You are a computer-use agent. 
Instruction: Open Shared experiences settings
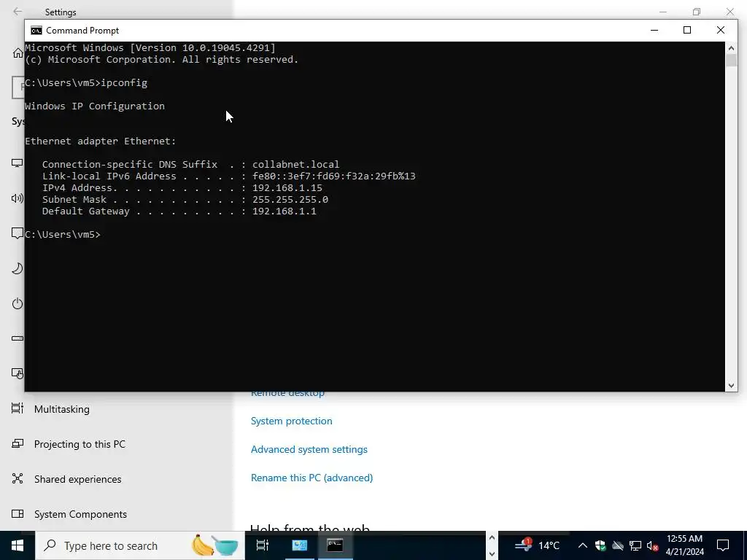click(x=77, y=479)
